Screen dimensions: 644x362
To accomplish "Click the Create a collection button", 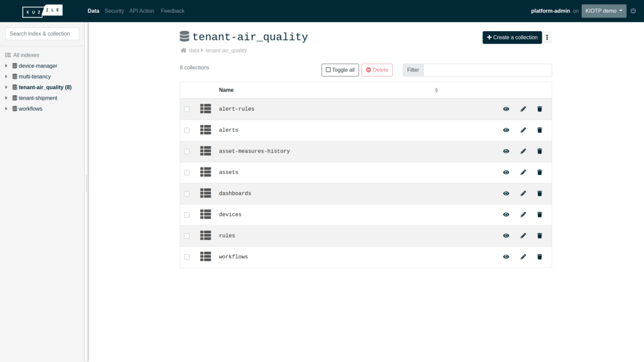I will (x=512, y=37).
